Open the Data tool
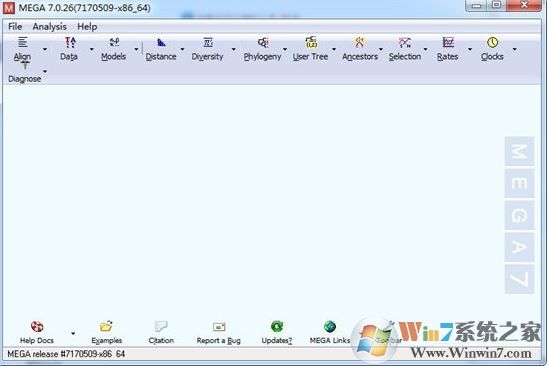Screen dimensions: 548x367 coord(69,49)
